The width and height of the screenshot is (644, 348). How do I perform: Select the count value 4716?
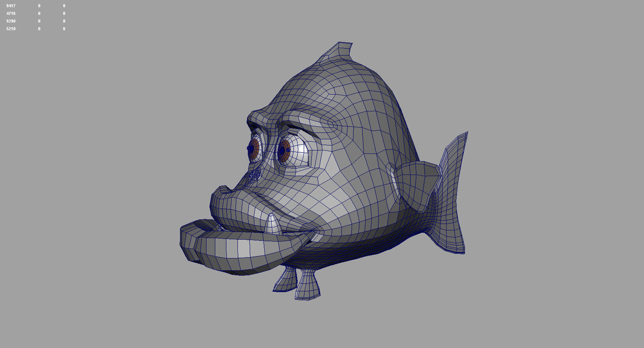(x=11, y=13)
